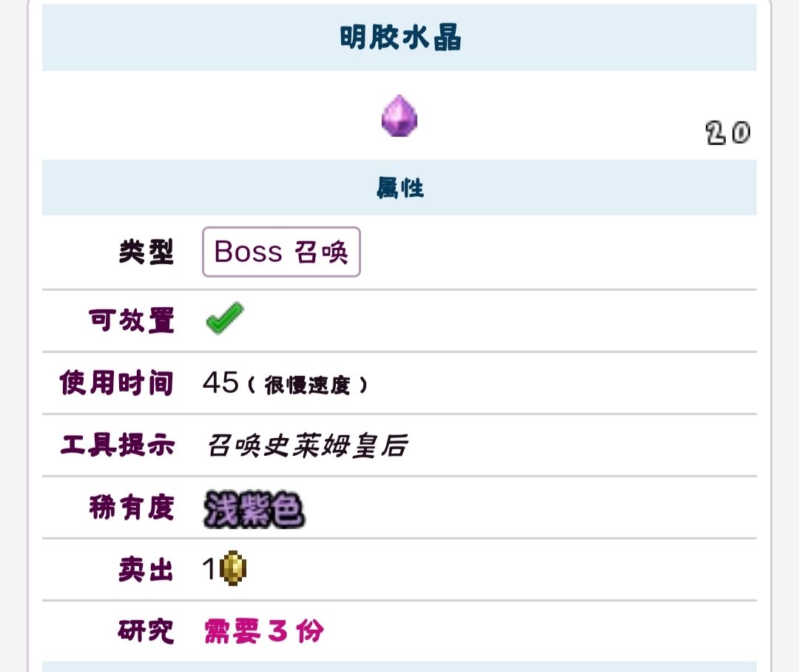Open the 工具提示 row label
Image resolution: width=799 pixels, height=672 pixels.
pyautogui.click(x=116, y=446)
